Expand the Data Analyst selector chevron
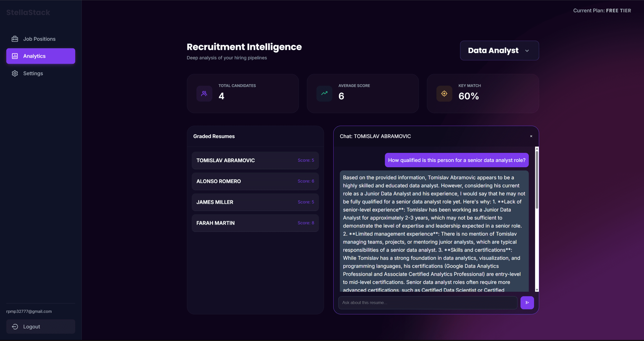 coord(528,51)
